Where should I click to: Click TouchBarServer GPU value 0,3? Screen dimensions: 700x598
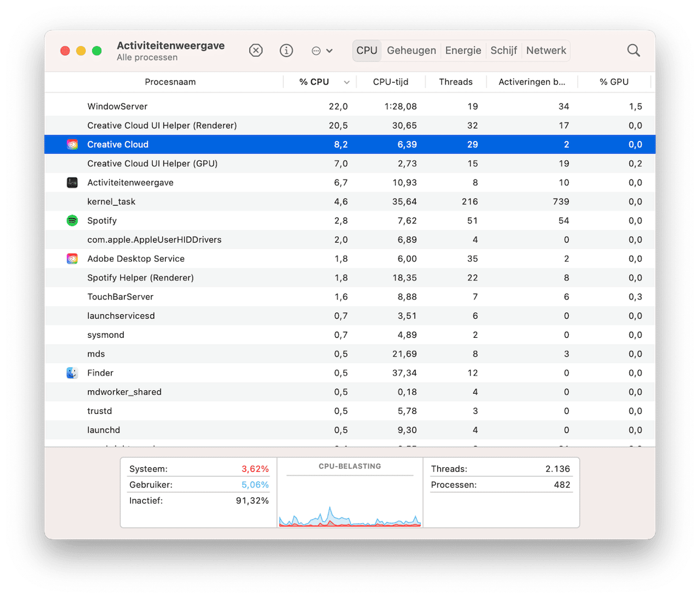coord(636,296)
